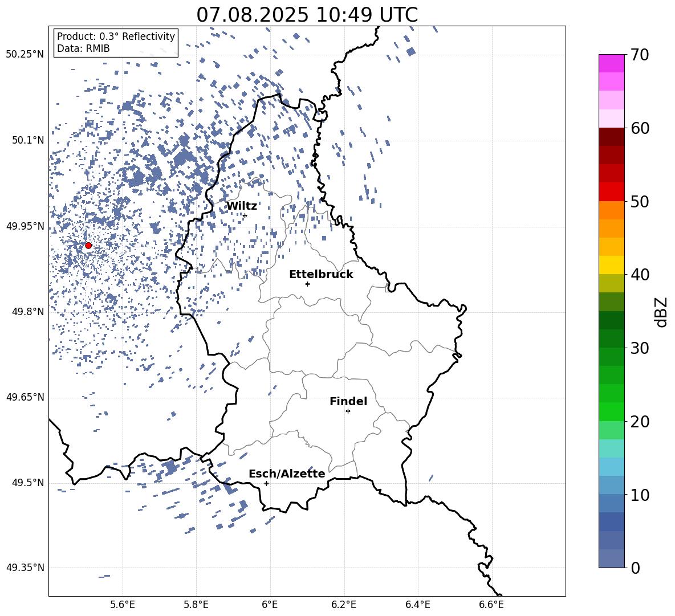Click the 6.6°E longitude label
Image resolution: width=675 pixels, height=616 pixels.
point(491,605)
